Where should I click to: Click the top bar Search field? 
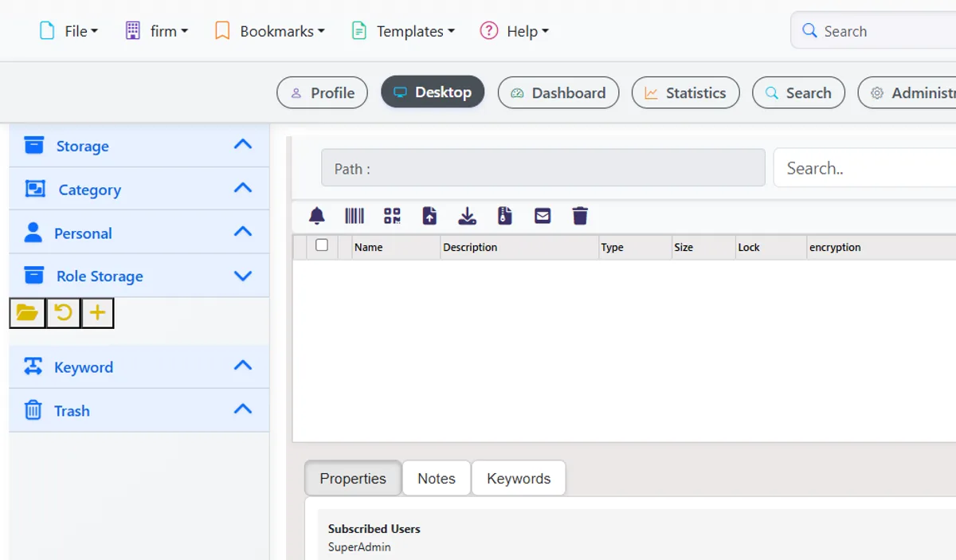(x=873, y=31)
